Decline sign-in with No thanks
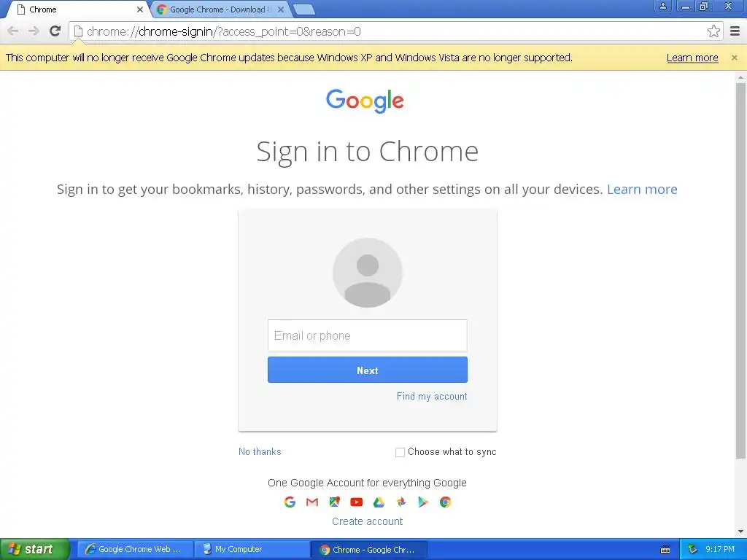The height and width of the screenshot is (560, 747). [260, 451]
